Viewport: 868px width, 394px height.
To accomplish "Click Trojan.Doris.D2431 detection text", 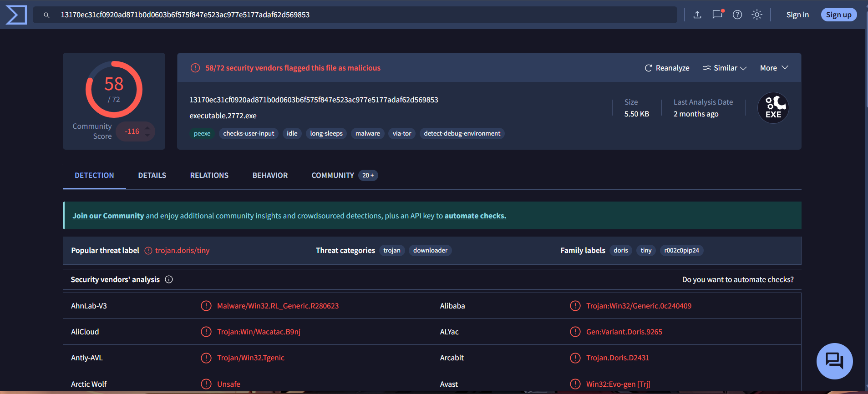I will pyautogui.click(x=618, y=358).
